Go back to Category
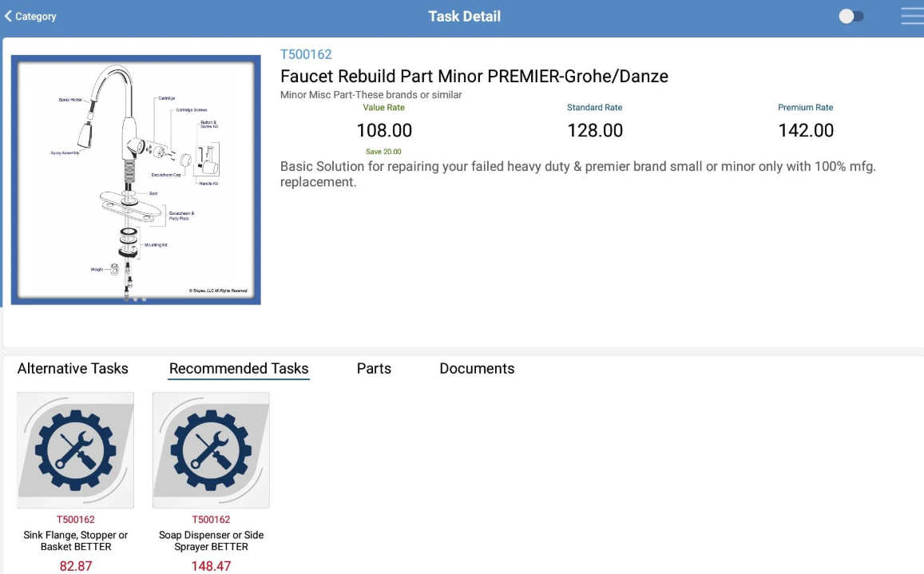This screenshot has height=574, width=924. pyautogui.click(x=30, y=17)
